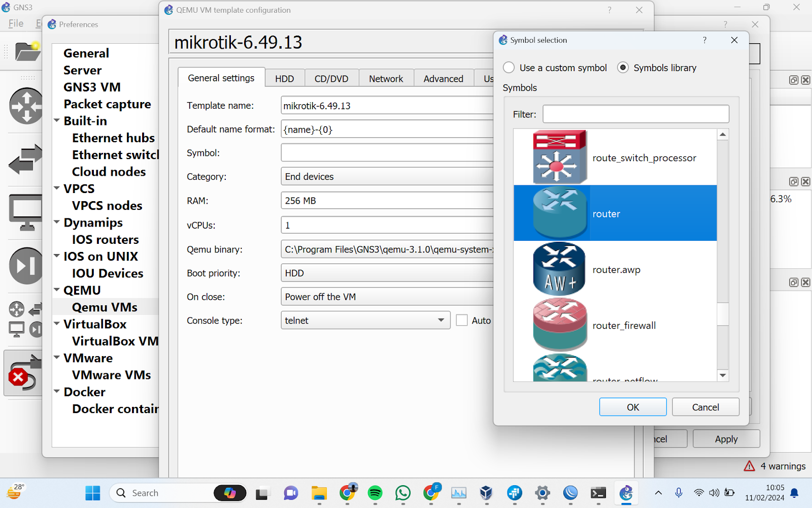The image size is (812, 508).
Task: Open Task View from the taskbar
Action: click(262, 493)
